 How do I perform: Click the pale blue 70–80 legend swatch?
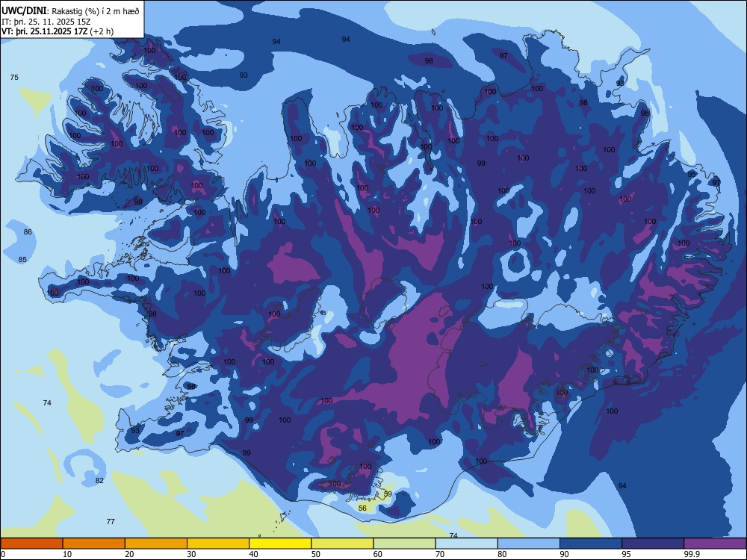tap(466, 544)
